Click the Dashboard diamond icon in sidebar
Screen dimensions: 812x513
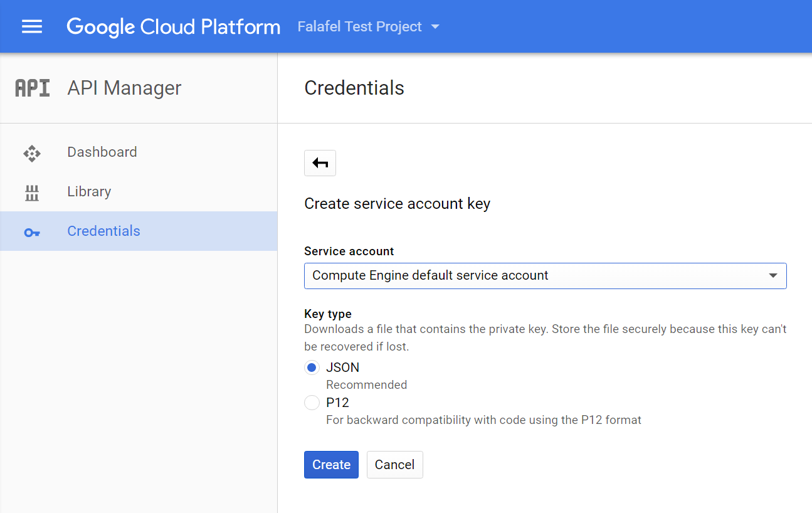coord(31,152)
